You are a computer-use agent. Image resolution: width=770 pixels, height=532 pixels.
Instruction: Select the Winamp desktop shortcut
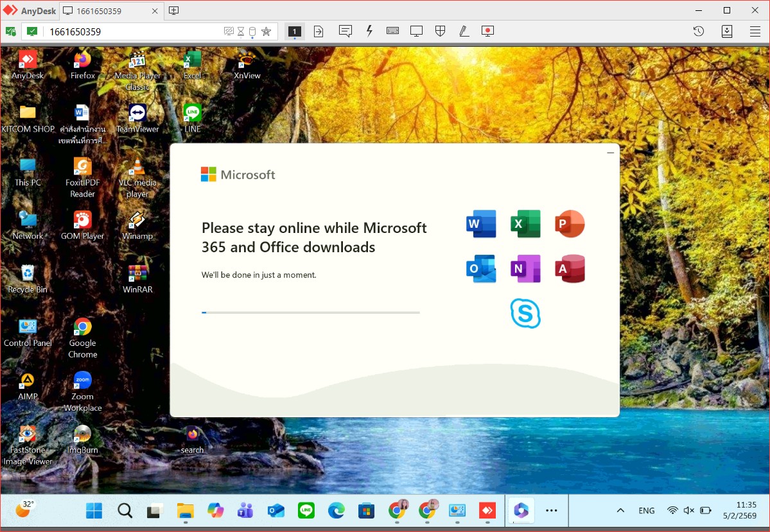tap(137, 226)
